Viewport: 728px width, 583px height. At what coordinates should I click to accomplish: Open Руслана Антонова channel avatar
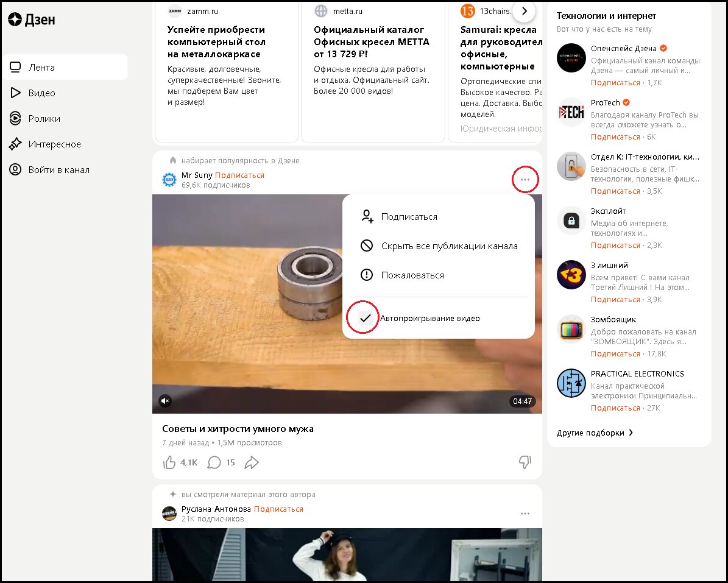[169, 514]
